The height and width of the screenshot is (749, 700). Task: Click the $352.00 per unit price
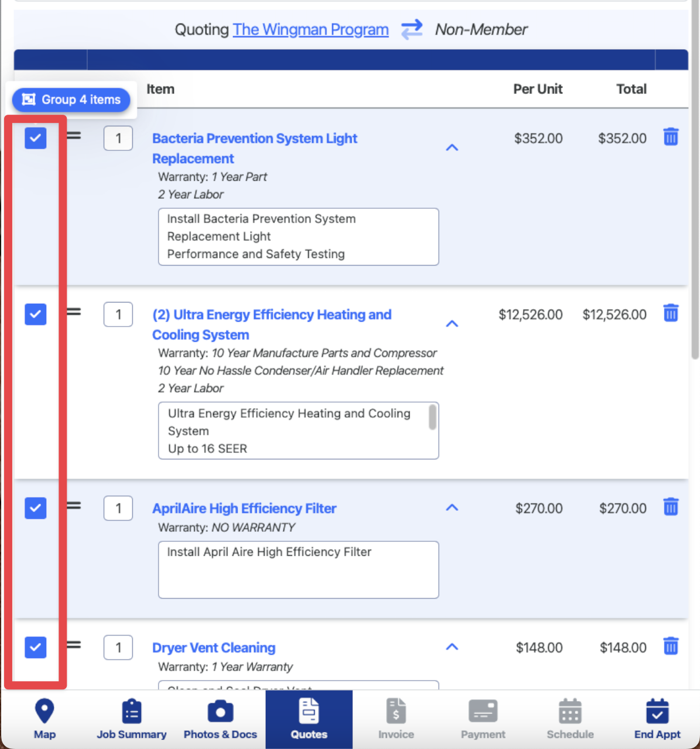pos(538,139)
